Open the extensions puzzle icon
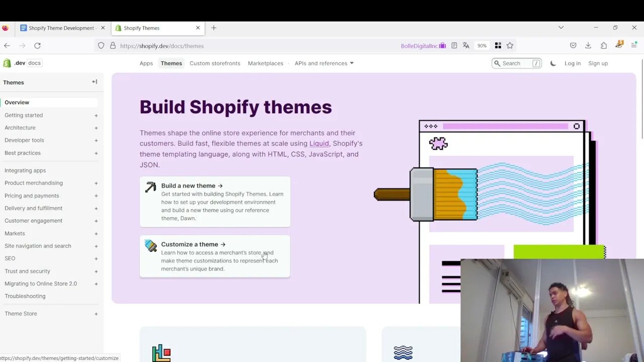 pyautogui.click(x=604, y=45)
